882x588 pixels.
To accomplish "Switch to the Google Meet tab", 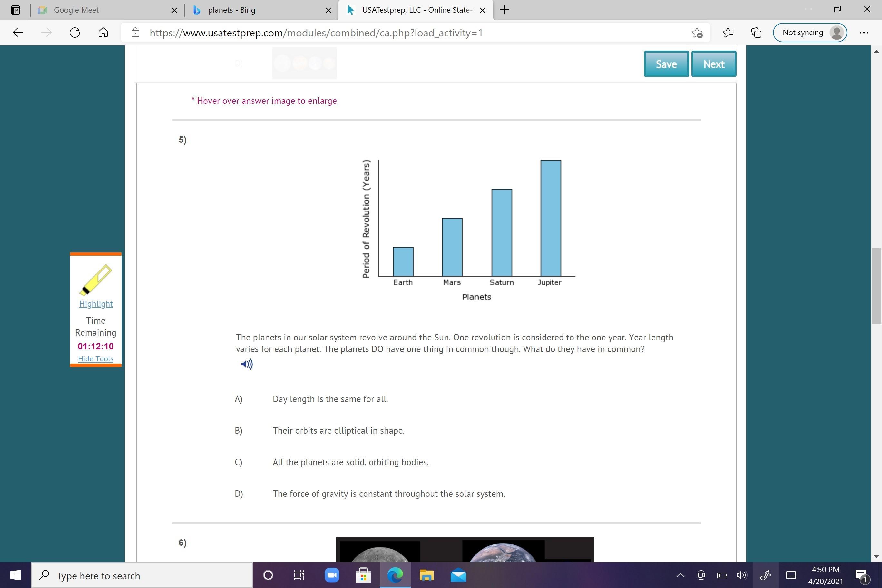I will click(76, 10).
